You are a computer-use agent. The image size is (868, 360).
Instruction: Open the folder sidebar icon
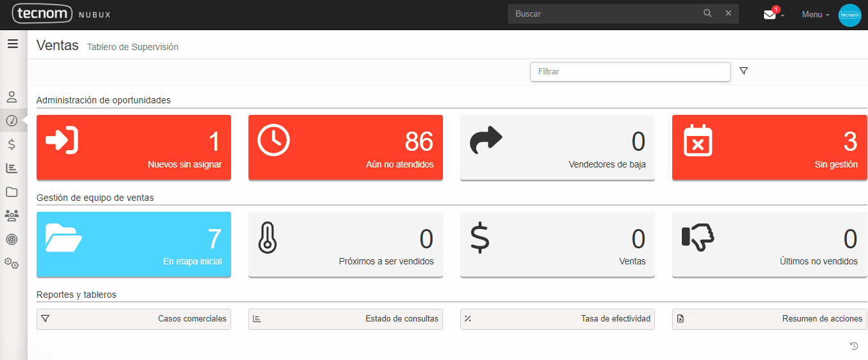[12, 192]
